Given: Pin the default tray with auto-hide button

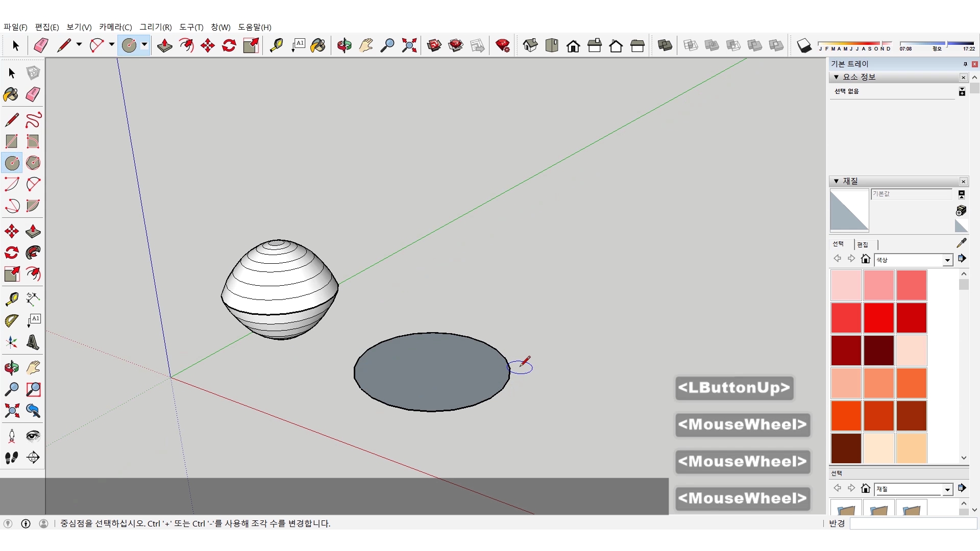Looking at the screenshot, I should 965,64.
